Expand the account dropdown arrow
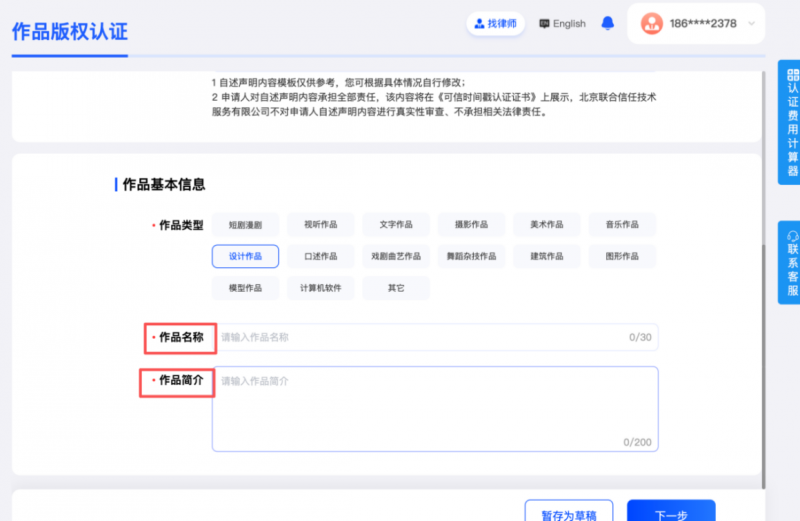Image resolution: width=800 pixels, height=521 pixels. click(752, 24)
